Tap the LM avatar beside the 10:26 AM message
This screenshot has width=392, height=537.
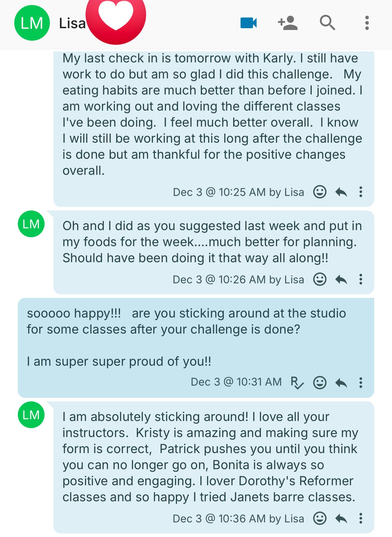coord(31,224)
